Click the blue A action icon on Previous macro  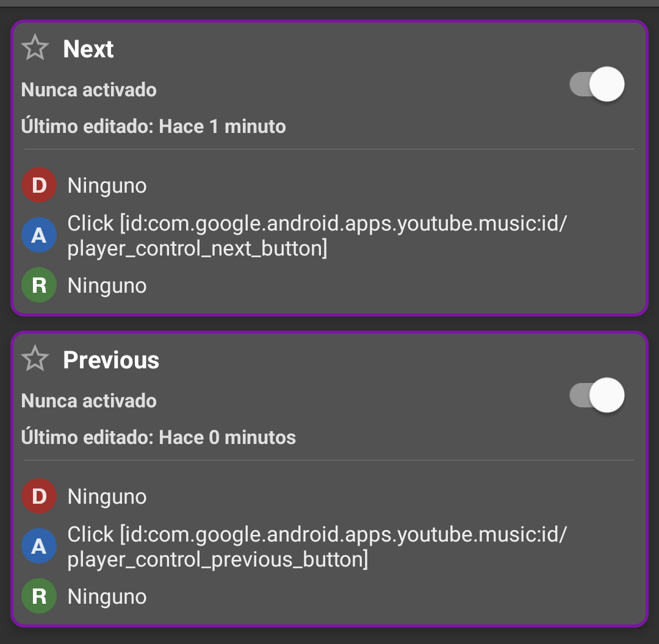38,546
